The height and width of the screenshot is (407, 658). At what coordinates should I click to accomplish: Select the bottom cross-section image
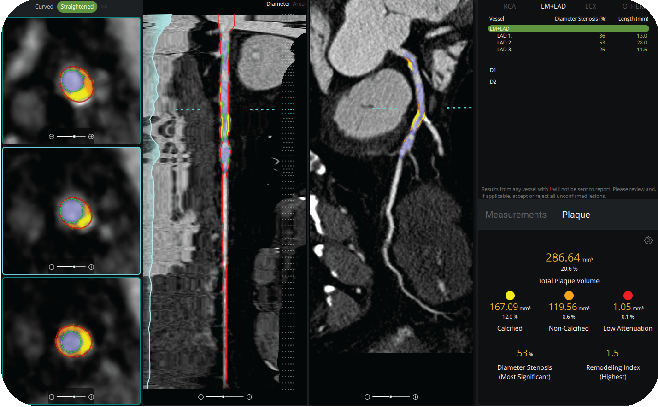pyautogui.click(x=71, y=340)
